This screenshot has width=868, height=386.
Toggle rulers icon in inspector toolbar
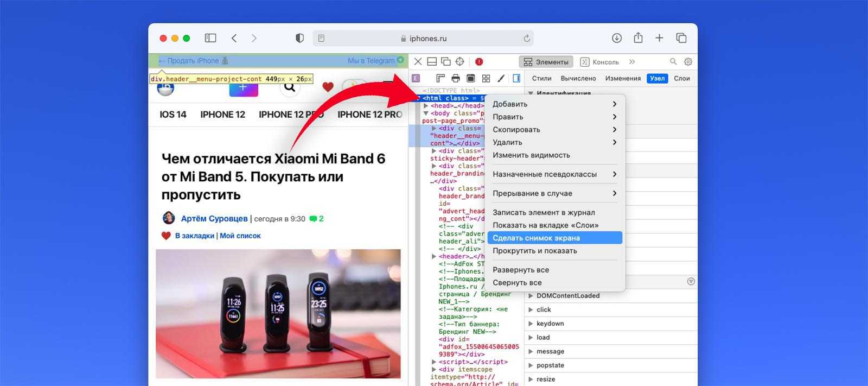(x=441, y=79)
